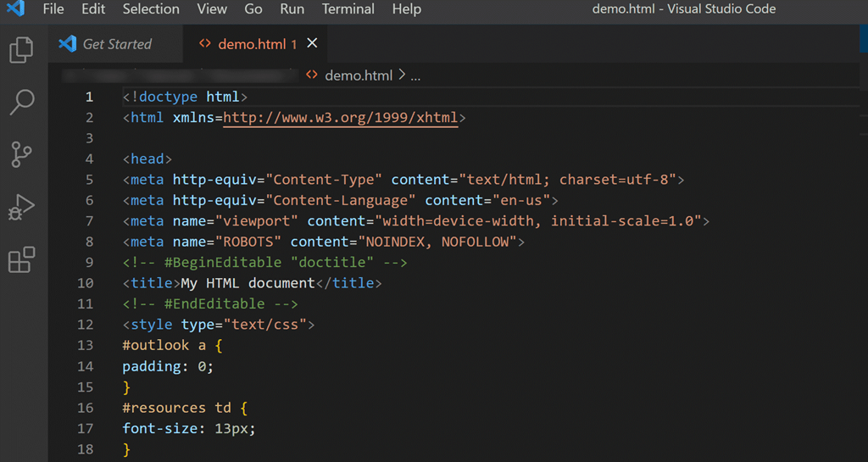This screenshot has height=462, width=868.
Task: Click line number 1 in the gutter
Action: [89, 97]
